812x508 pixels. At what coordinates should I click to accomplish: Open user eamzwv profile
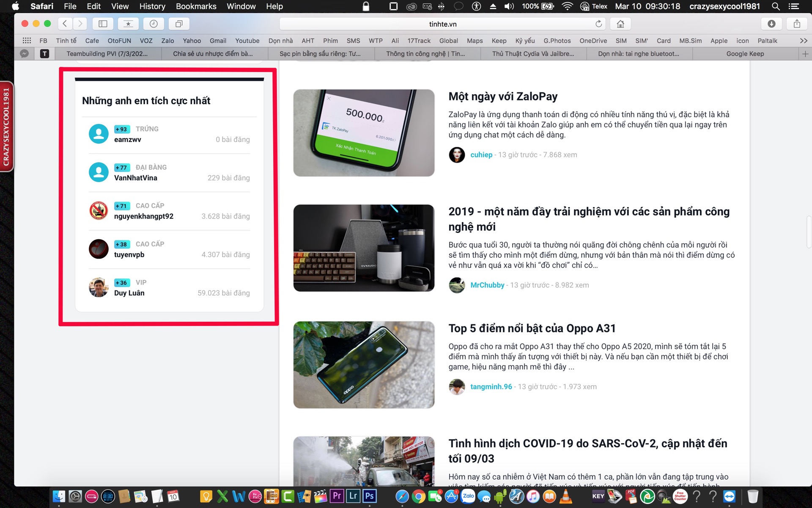click(127, 139)
